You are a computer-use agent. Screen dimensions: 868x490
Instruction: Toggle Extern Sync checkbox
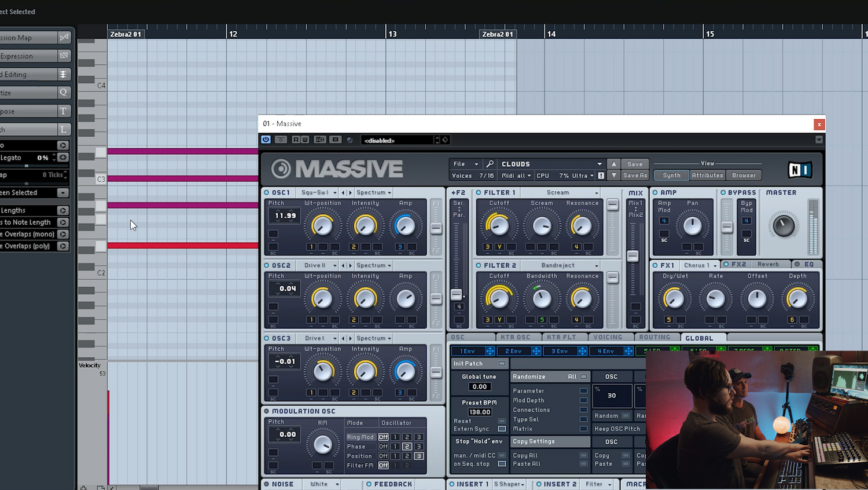point(502,429)
